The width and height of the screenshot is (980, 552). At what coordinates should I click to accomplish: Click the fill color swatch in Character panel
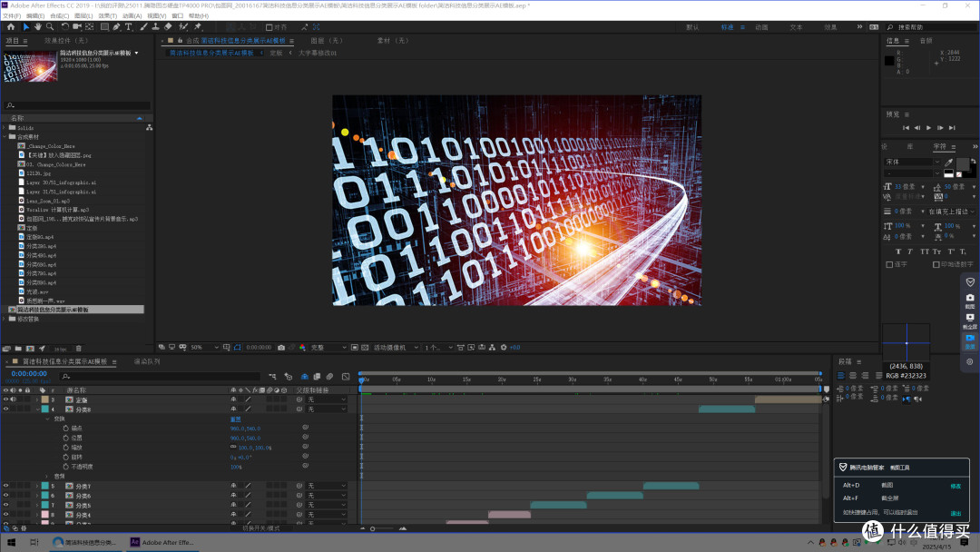(963, 163)
